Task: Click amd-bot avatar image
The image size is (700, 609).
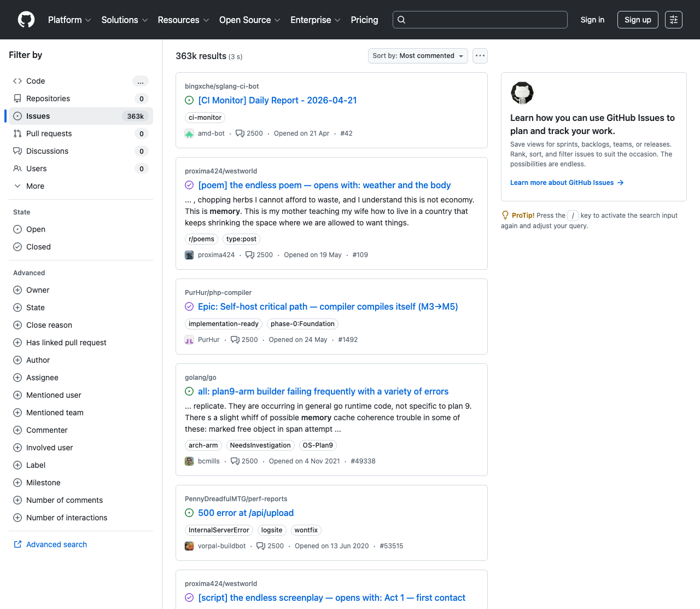Action: pyautogui.click(x=189, y=134)
